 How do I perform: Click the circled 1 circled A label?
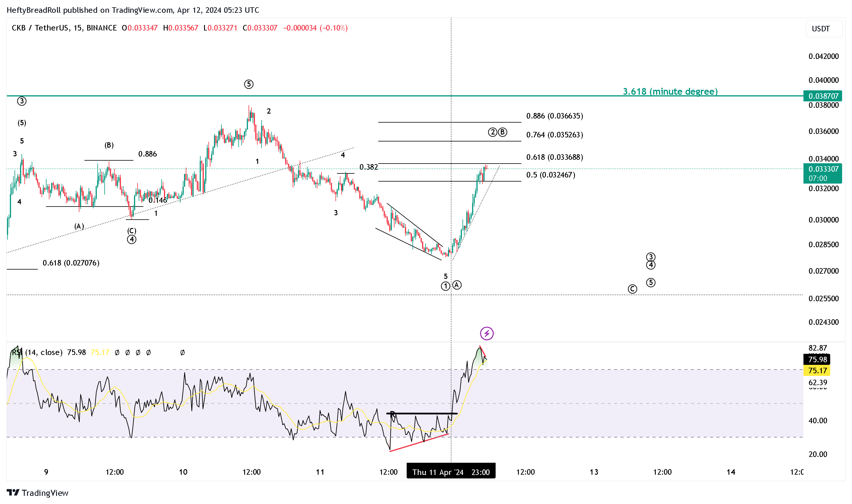pos(451,286)
